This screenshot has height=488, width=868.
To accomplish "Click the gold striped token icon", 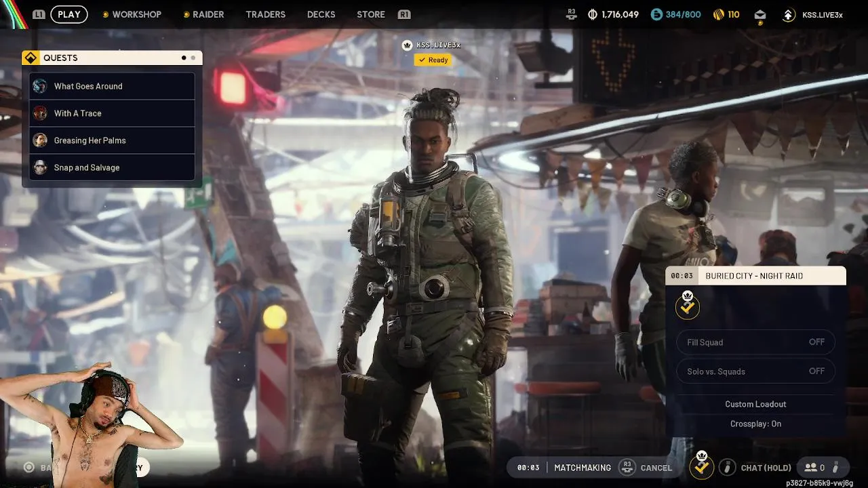I will 718,14.
